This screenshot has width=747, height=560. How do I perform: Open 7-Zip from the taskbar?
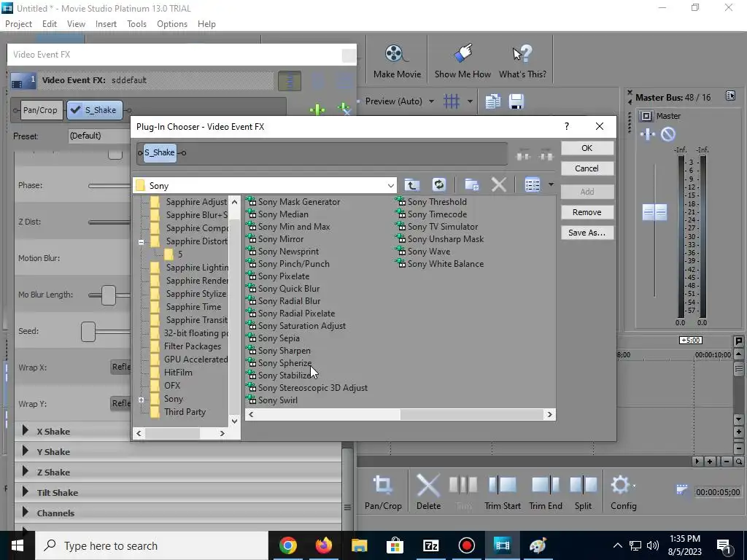point(430,545)
